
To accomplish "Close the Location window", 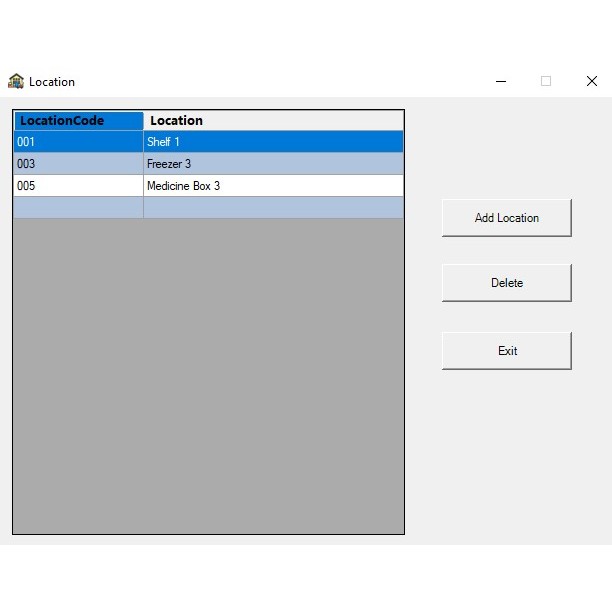I will [x=591, y=81].
